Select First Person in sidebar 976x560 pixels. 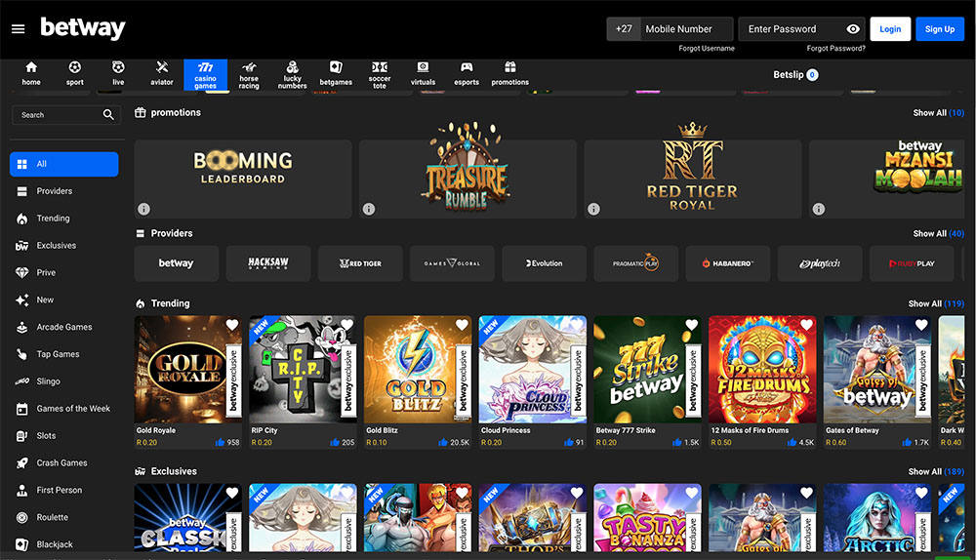[64, 491]
